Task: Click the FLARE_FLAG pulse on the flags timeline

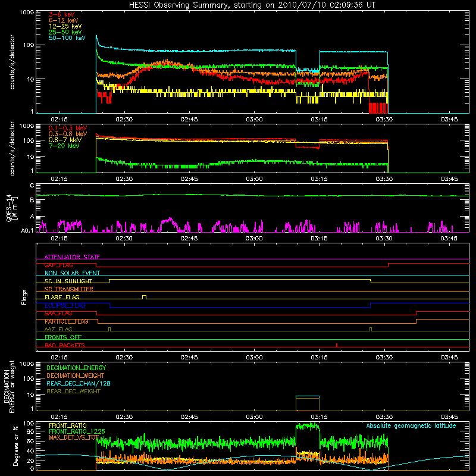Action: [x=144, y=297]
